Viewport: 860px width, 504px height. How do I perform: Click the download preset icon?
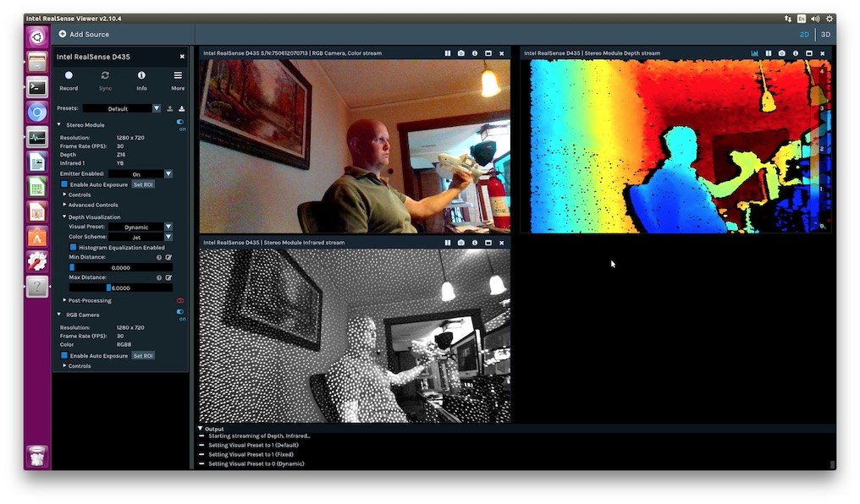(181, 108)
